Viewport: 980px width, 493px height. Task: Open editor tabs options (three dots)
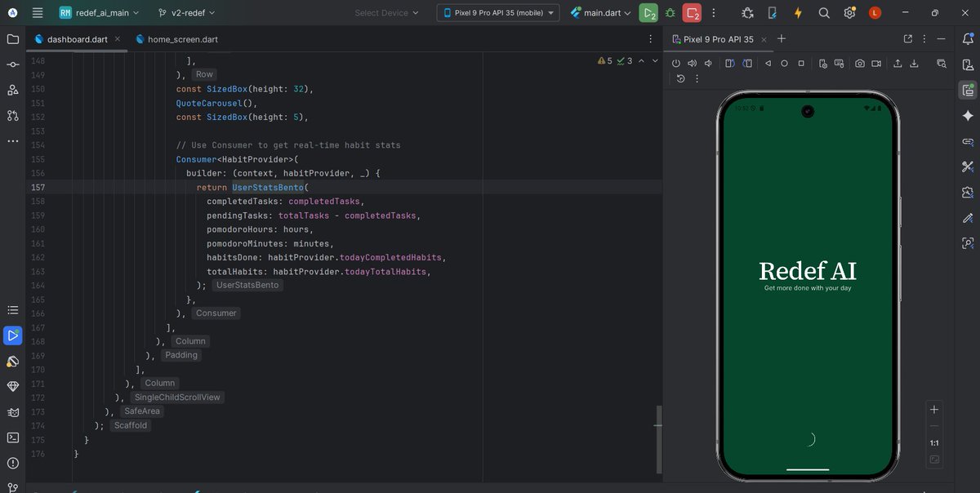tap(650, 39)
